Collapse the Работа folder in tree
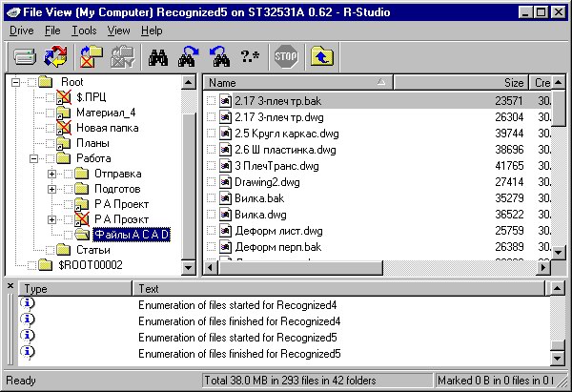The width and height of the screenshot is (572, 392). point(33,158)
